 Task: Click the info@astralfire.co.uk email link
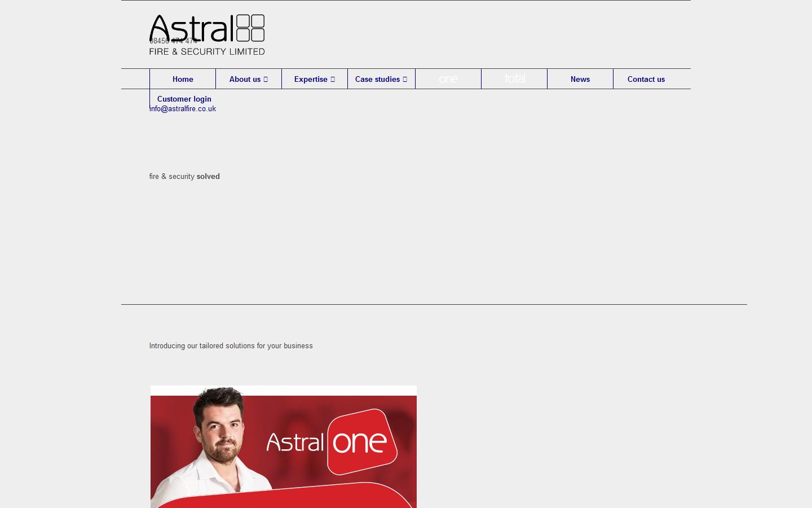tap(182, 108)
